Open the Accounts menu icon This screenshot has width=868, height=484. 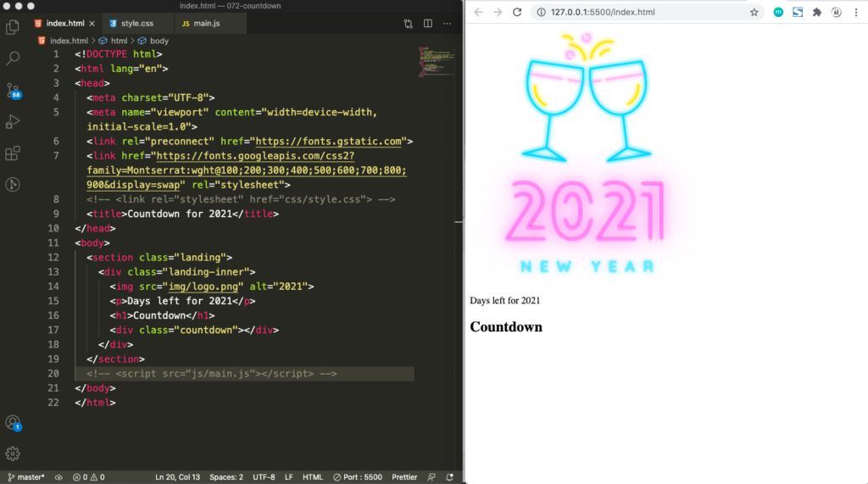click(13, 423)
